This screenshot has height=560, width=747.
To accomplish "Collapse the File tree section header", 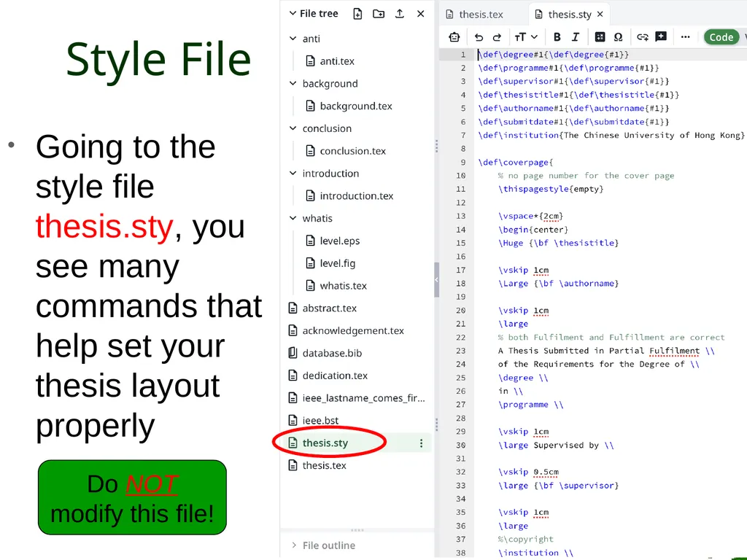I will coord(293,13).
